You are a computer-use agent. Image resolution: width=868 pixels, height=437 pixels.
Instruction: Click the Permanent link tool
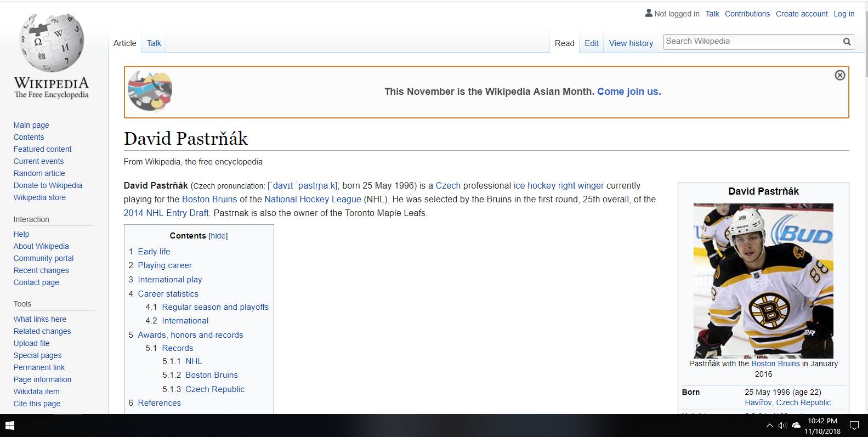coord(39,367)
